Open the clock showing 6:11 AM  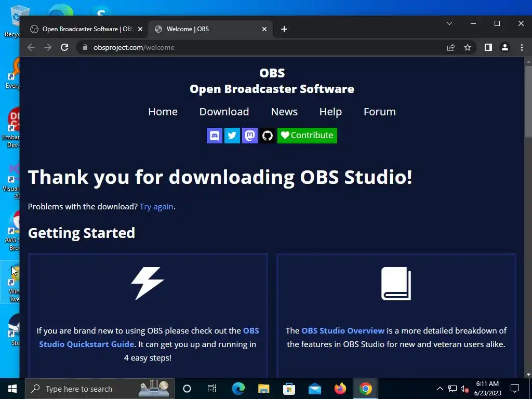[487, 389]
